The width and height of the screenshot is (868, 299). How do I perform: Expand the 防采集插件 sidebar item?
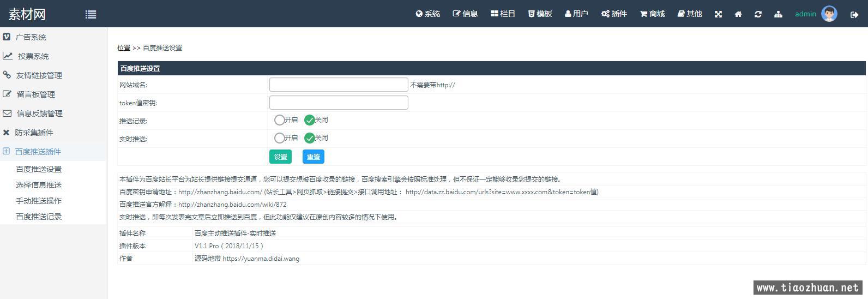34,133
